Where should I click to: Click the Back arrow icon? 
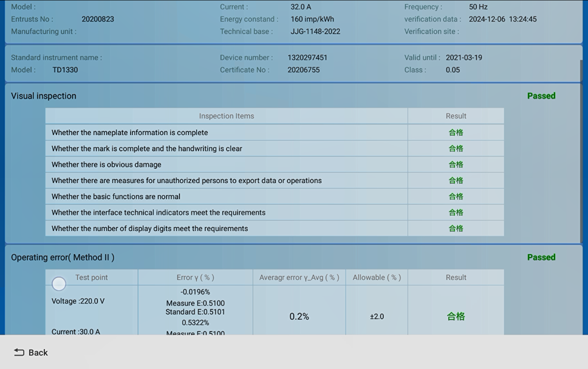pyautogui.click(x=19, y=352)
